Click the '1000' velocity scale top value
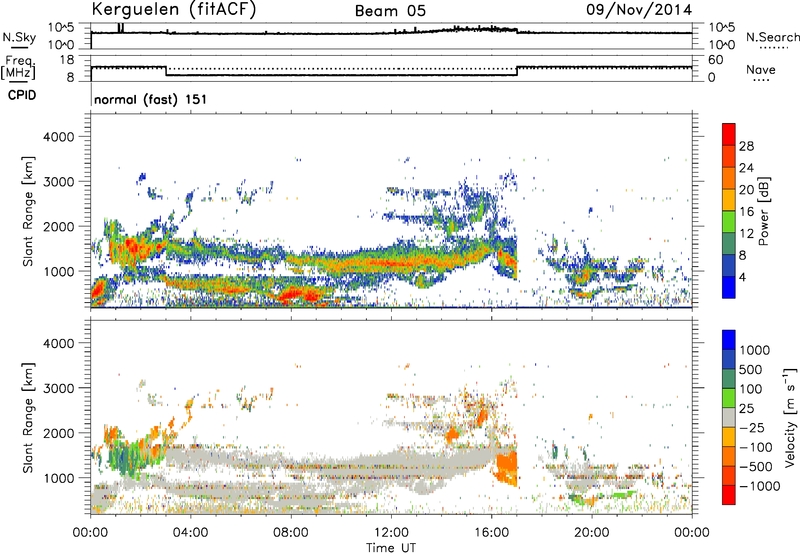 point(755,350)
